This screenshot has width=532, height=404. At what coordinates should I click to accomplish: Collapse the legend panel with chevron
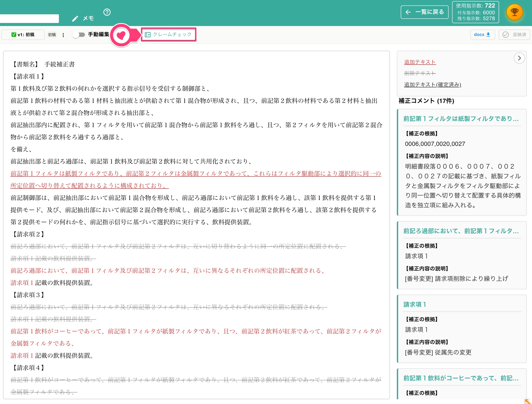(x=519, y=58)
